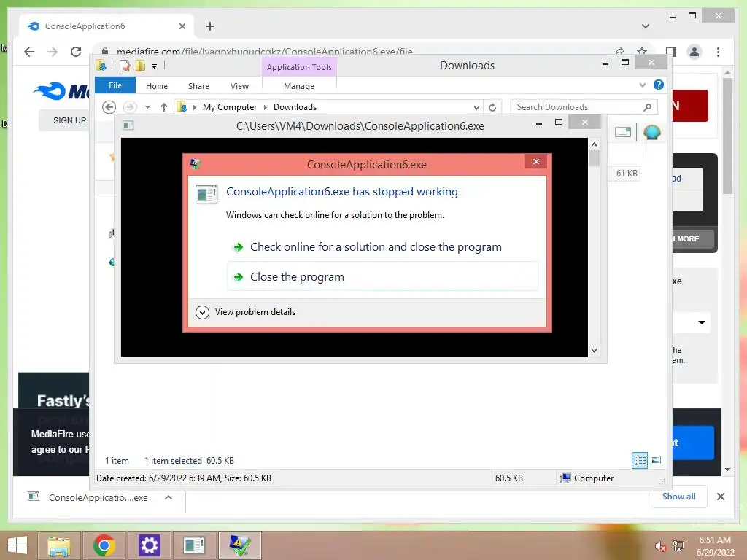The height and width of the screenshot is (560, 747).
Task: Open explorer Help question mark icon
Action: pos(659,85)
